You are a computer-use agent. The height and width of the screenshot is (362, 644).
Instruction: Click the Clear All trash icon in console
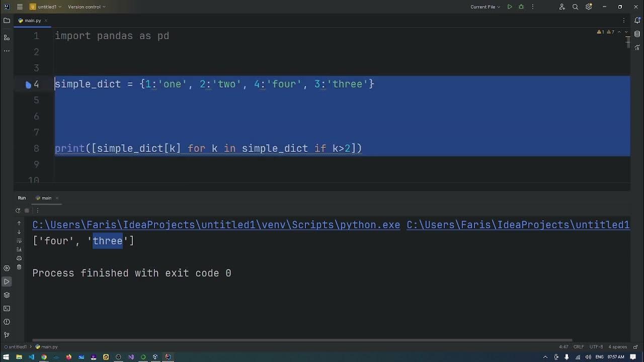click(x=19, y=267)
